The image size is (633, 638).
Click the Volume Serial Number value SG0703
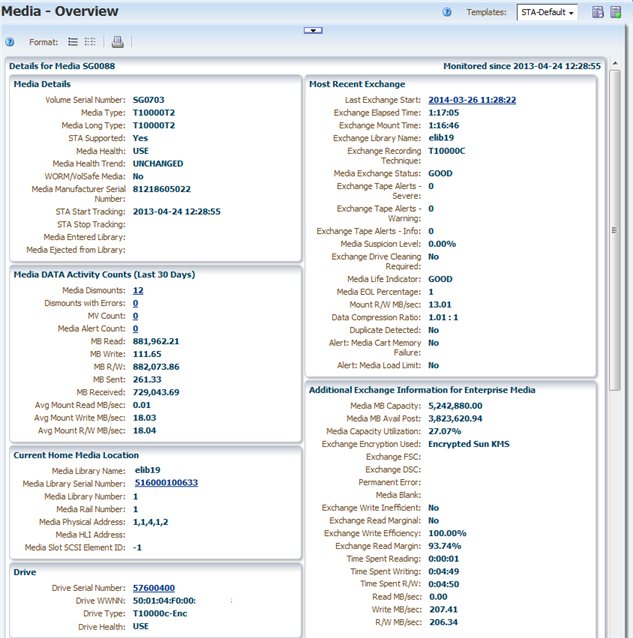148,100
